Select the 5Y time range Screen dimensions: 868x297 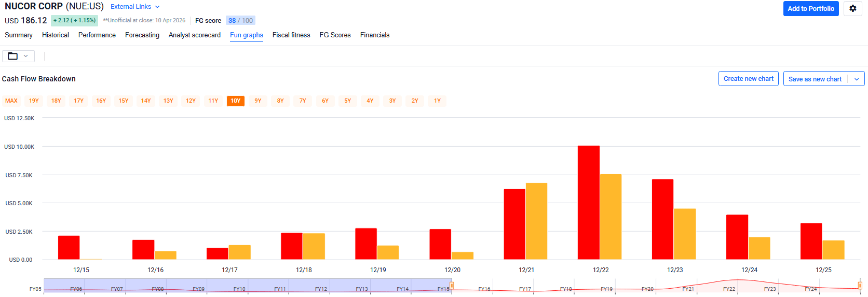click(x=348, y=101)
